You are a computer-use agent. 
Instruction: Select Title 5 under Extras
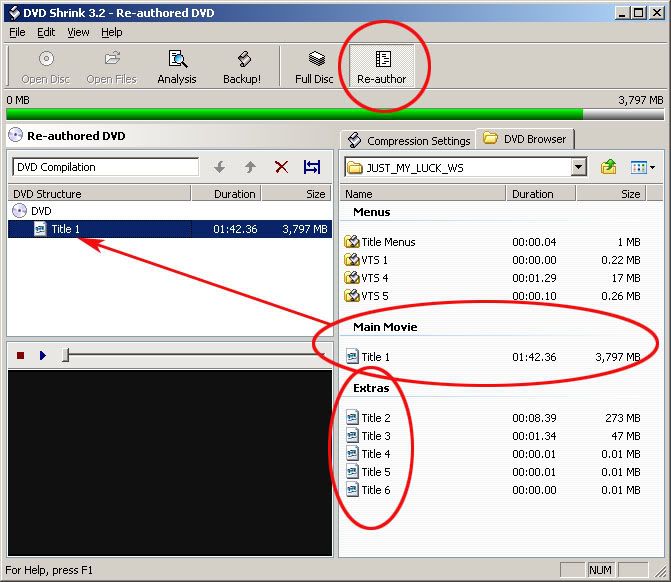368,472
